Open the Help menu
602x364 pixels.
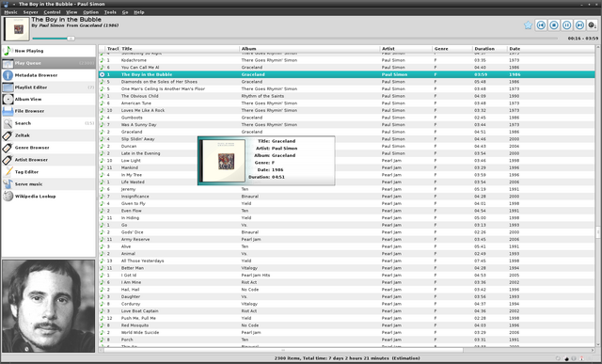(139, 12)
